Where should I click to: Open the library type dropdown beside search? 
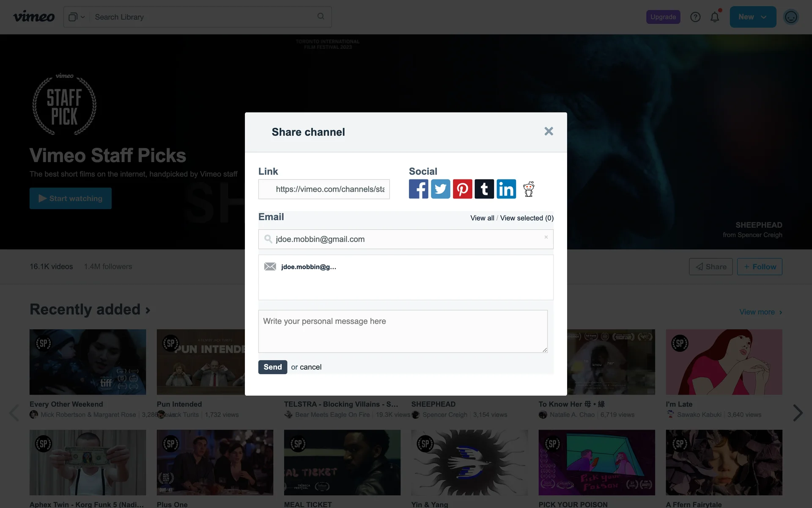77,17
